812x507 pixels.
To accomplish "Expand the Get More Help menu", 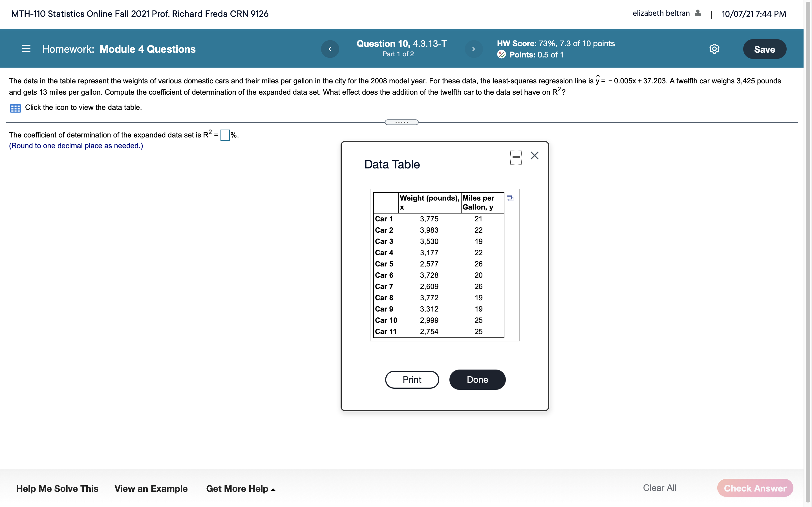I will [x=240, y=489].
